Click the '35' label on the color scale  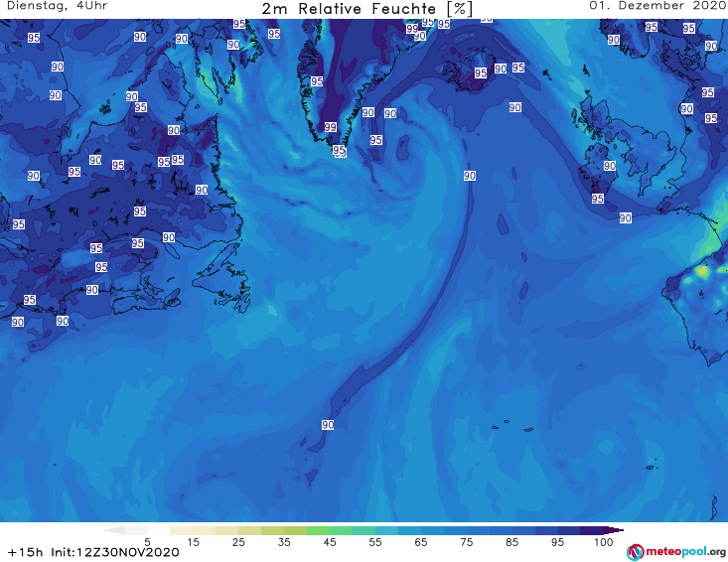coord(284,542)
